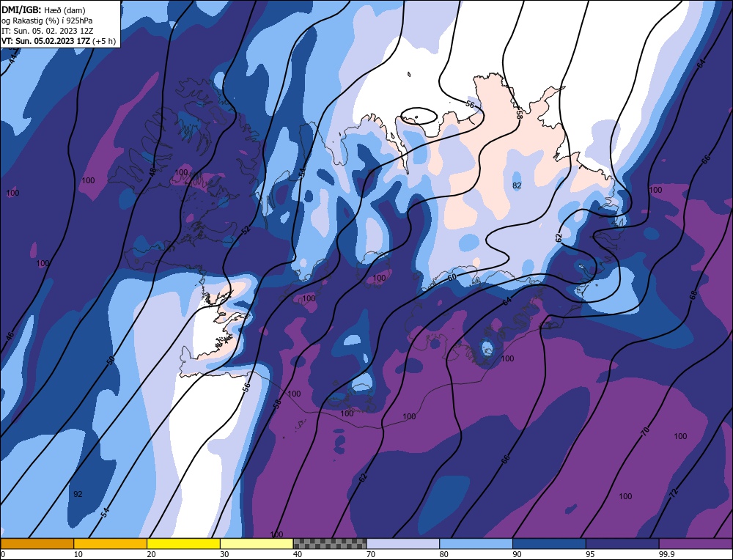Click the medium blue 90–95 legend swatch
733x560 pixels.
[x=549, y=543]
